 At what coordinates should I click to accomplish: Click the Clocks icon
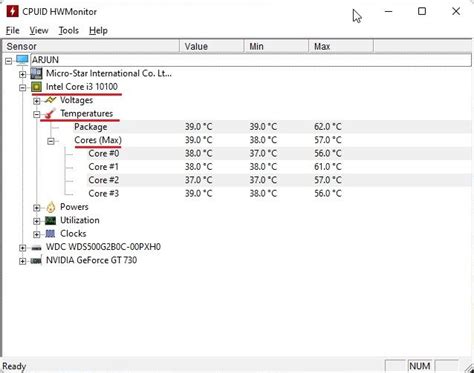tap(50, 234)
